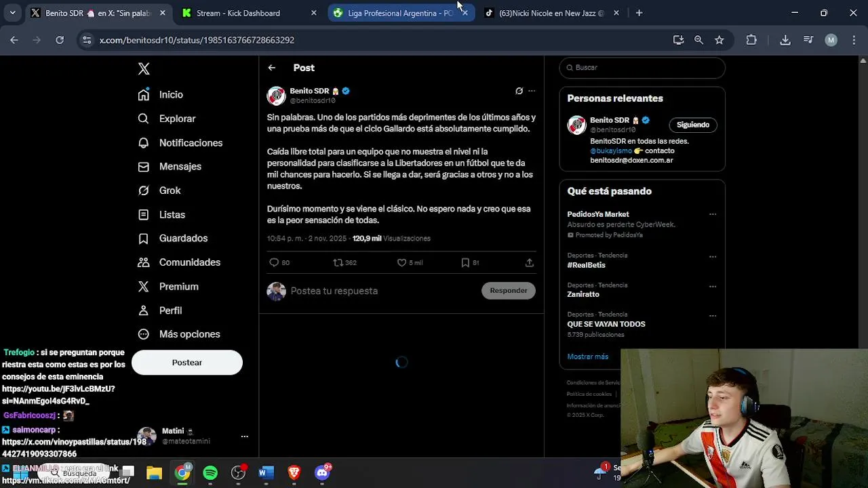This screenshot has width=868, height=488.
Task: Open options for #RealBetis trend
Action: pos(712,257)
